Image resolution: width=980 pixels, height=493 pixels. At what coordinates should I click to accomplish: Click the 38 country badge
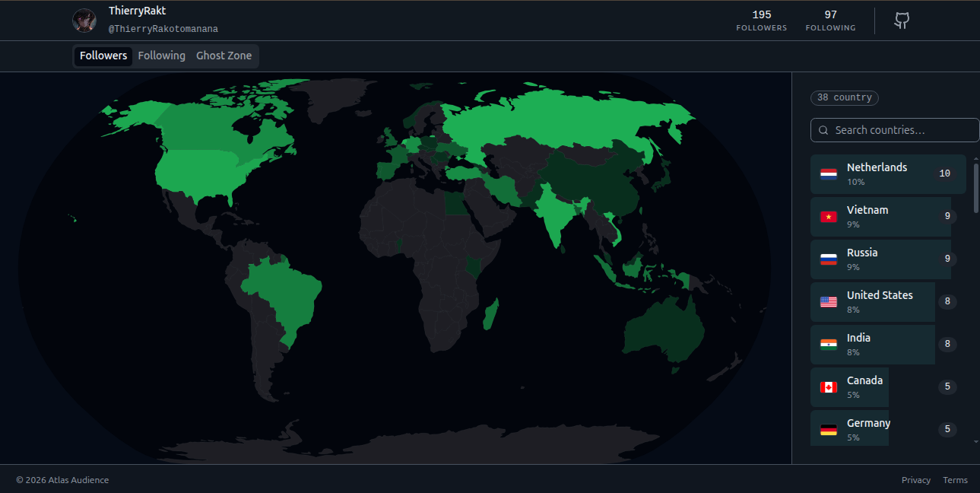[845, 97]
